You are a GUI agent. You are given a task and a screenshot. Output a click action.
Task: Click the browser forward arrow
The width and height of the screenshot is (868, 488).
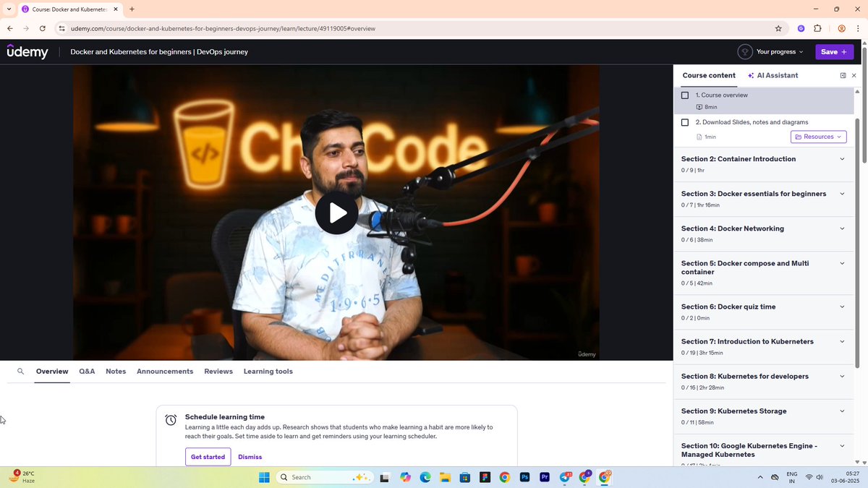(26, 29)
